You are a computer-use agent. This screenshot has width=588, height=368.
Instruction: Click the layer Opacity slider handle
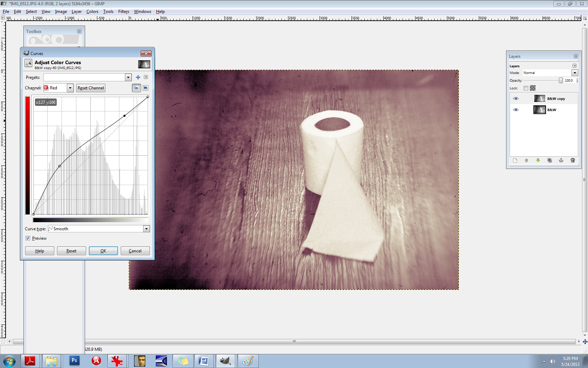pos(560,81)
